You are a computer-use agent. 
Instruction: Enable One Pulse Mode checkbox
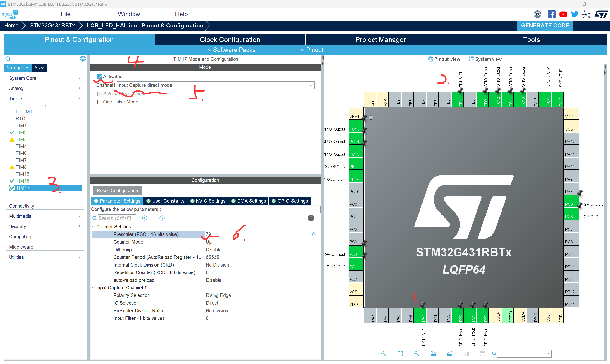(100, 102)
